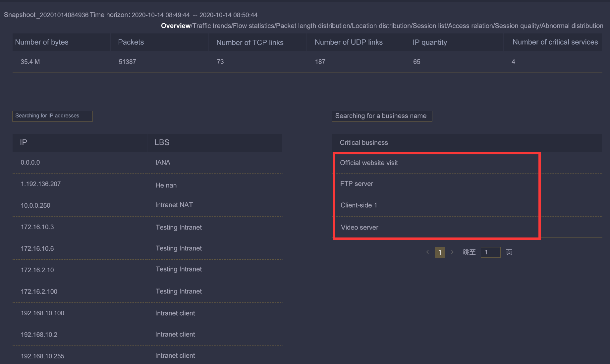Select the IP row 10.0.0.250
This screenshot has width=610, height=364.
pyautogui.click(x=35, y=205)
